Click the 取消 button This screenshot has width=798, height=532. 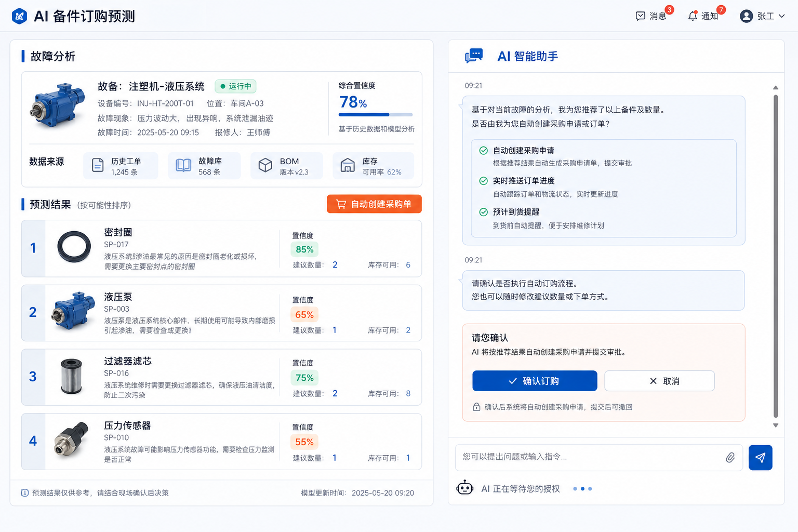[x=659, y=381]
